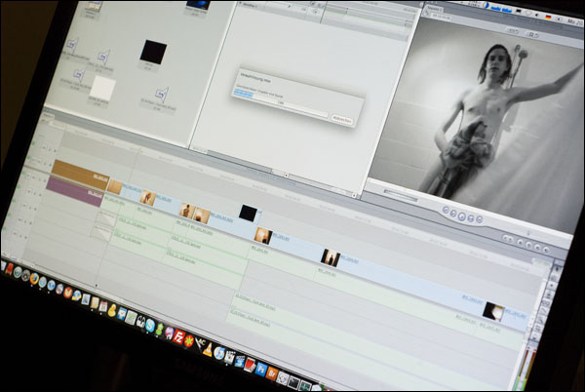Select sequence icon left of black Browser thumbnail
The height and width of the screenshot is (392, 585).
104,58
